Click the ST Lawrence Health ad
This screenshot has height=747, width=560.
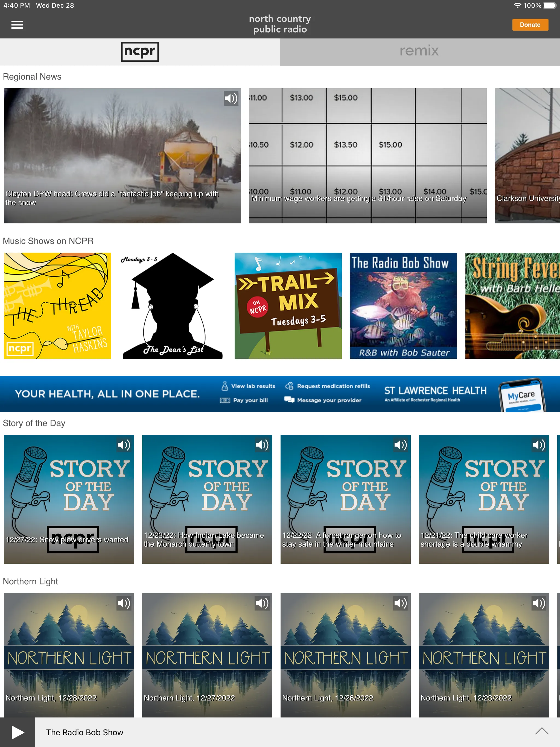pyautogui.click(x=280, y=394)
